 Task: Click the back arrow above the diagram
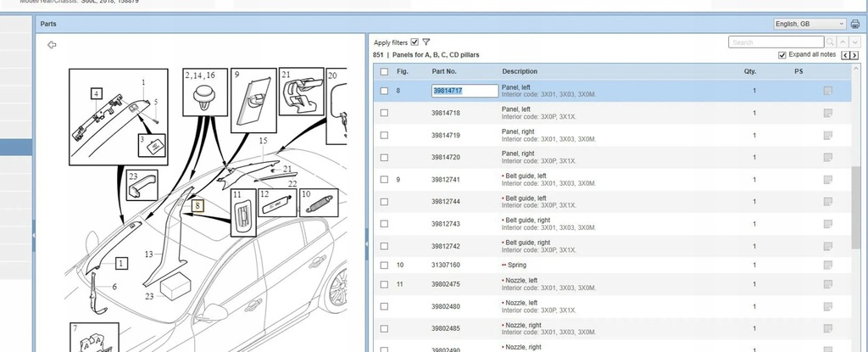pos(52,45)
